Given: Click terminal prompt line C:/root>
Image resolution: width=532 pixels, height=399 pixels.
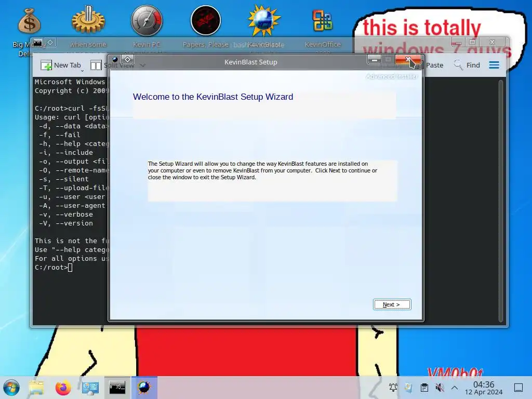Looking at the screenshot, I should click(x=54, y=268).
